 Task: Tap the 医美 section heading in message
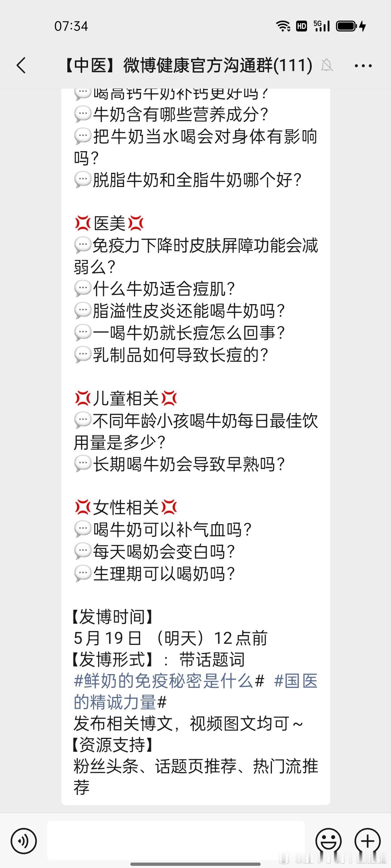coord(109,224)
